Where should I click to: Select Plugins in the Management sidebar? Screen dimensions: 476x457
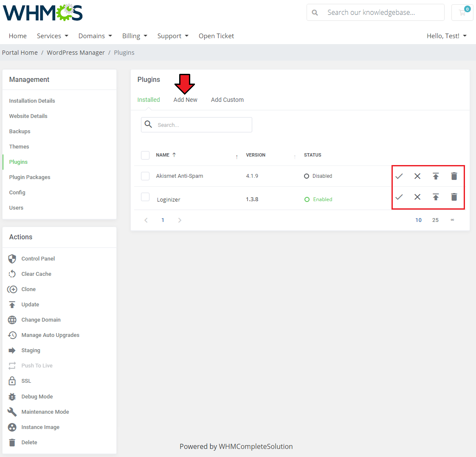tap(18, 162)
